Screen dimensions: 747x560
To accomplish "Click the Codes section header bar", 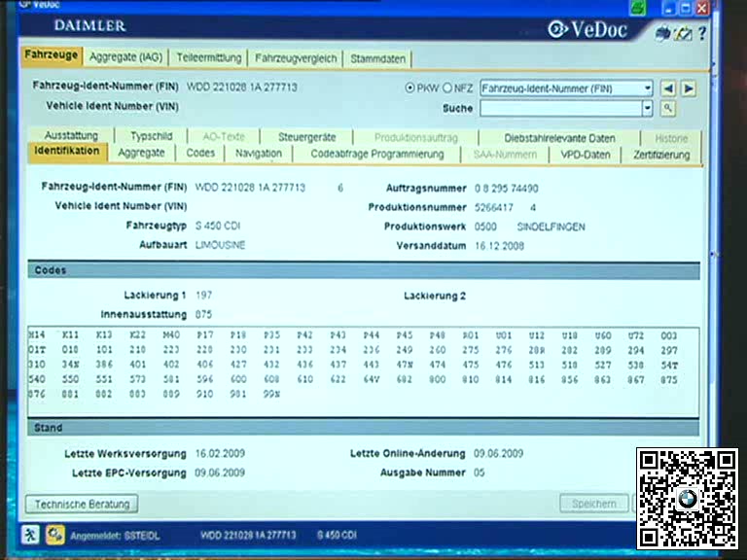I will pyautogui.click(x=364, y=270).
